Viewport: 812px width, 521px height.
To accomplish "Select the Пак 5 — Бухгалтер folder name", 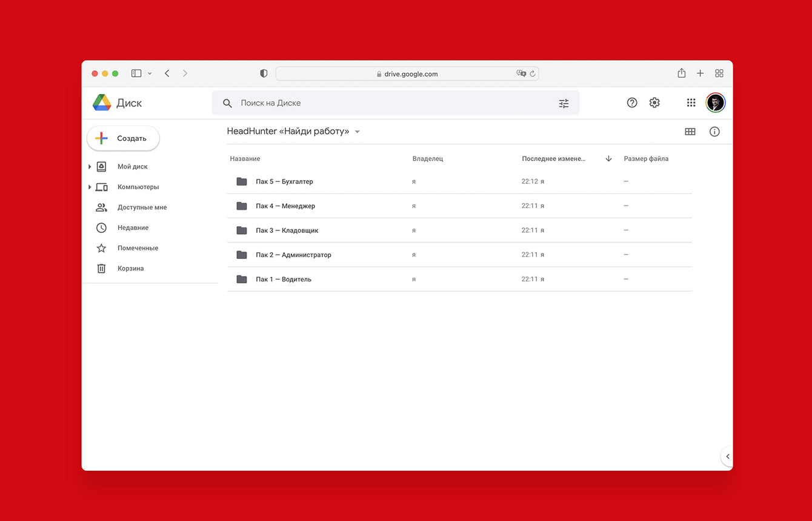I will click(x=285, y=181).
